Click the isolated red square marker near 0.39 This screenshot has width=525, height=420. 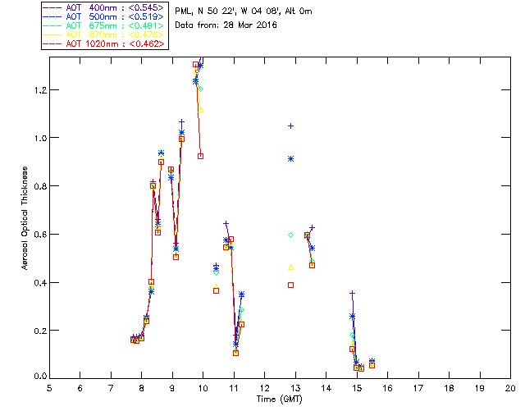(x=290, y=285)
